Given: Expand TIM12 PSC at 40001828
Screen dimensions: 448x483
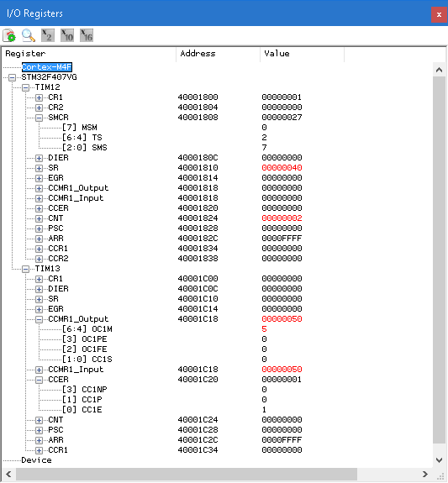Looking at the screenshot, I should click(x=39, y=228).
